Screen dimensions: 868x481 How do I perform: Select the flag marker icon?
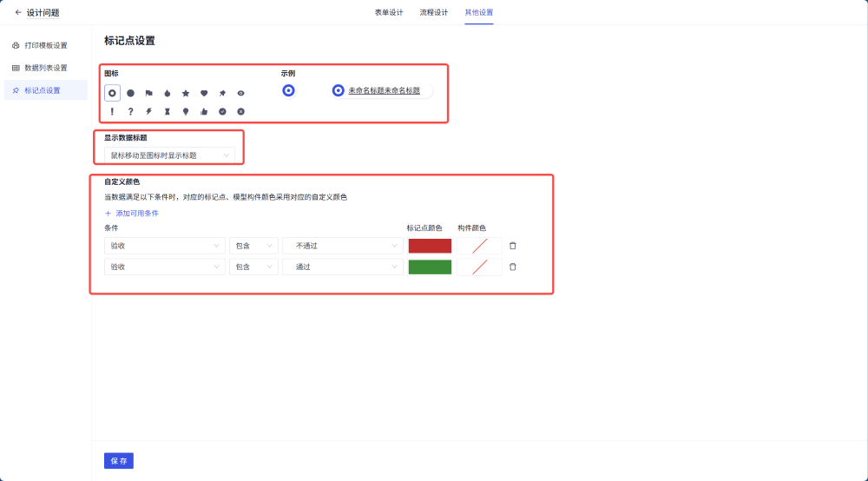click(148, 93)
